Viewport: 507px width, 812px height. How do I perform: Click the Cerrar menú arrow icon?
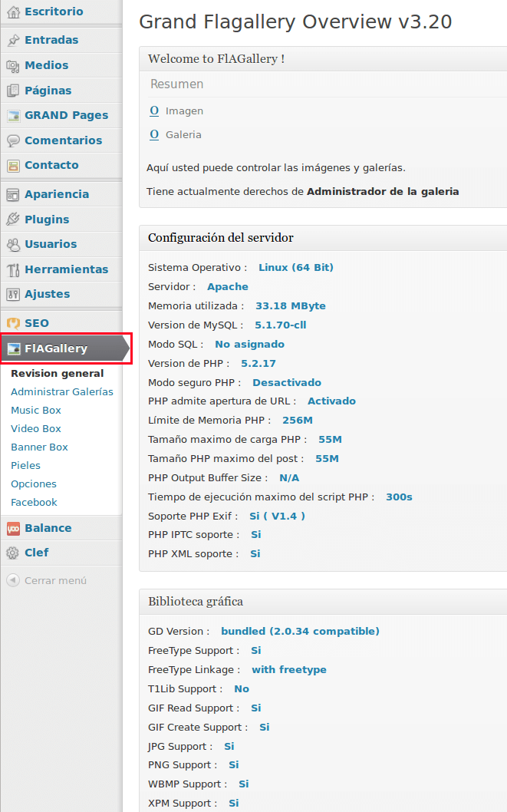pos(13,580)
